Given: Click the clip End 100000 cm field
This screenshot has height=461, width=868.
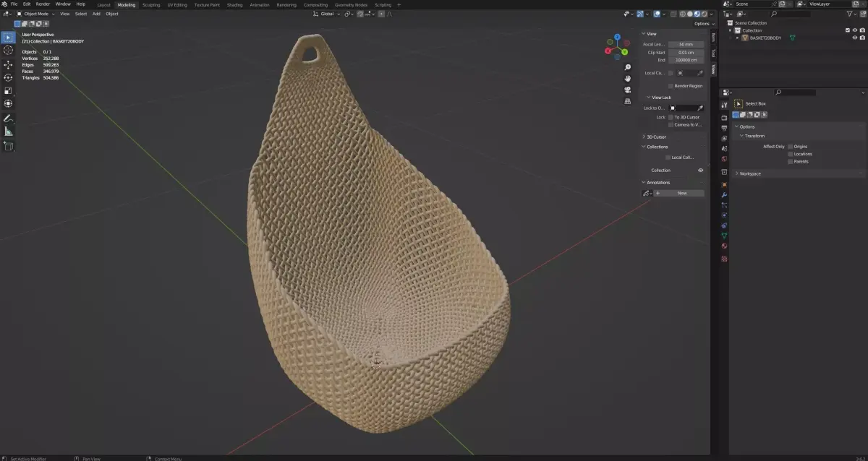Looking at the screenshot, I should [x=686, y=60].
